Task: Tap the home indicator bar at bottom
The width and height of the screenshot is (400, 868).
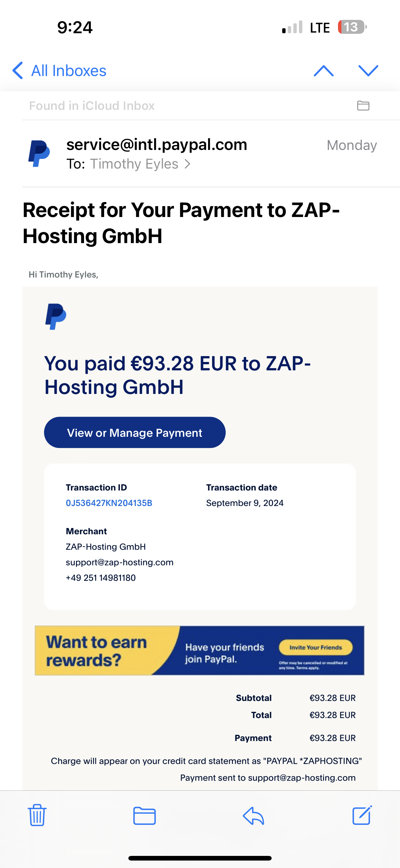Action: 200,858
